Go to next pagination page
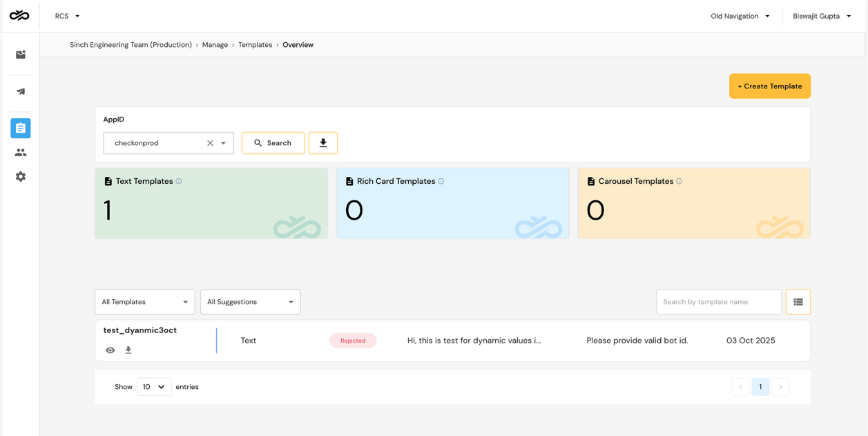Screen dimensions: 868x436 pos(781,387)
